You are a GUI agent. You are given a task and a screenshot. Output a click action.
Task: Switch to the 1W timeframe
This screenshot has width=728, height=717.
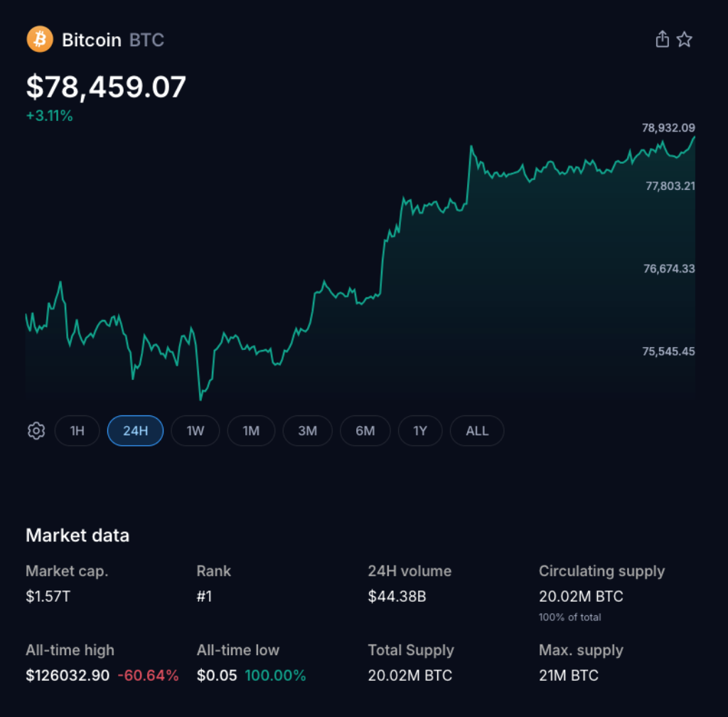click(x=195, y=430)
